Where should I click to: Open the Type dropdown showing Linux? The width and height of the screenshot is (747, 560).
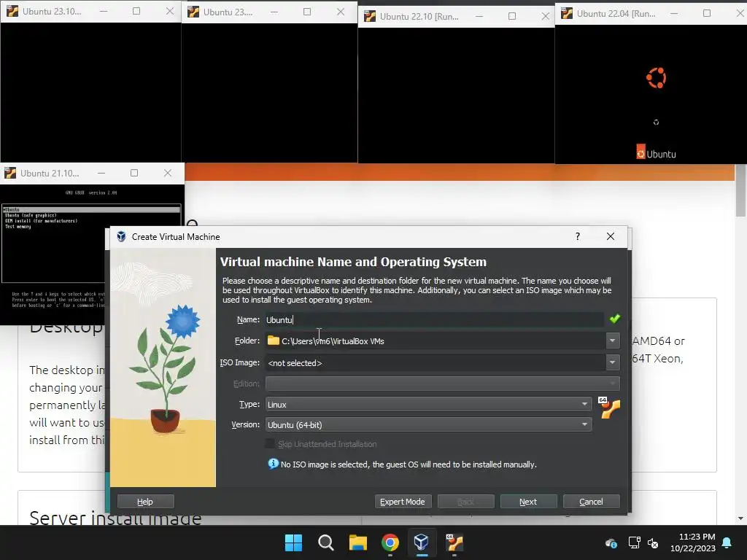(429, 404)
